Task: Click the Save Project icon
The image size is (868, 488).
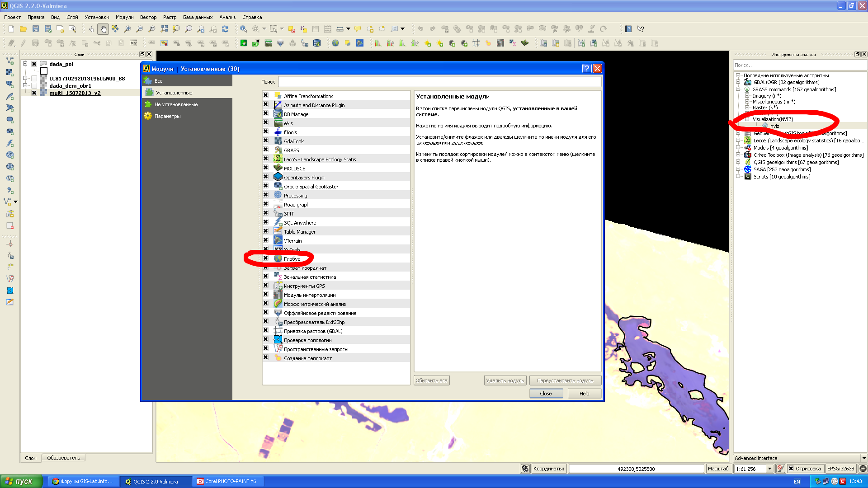Action: coord(35,28)
